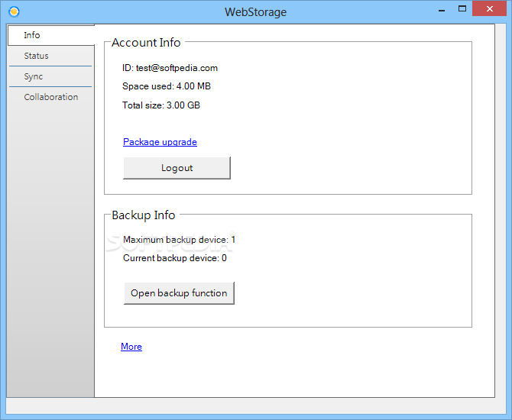512x420 pixels.
Task: Minimize the WebStorage window
Action: tap(442, 10)
